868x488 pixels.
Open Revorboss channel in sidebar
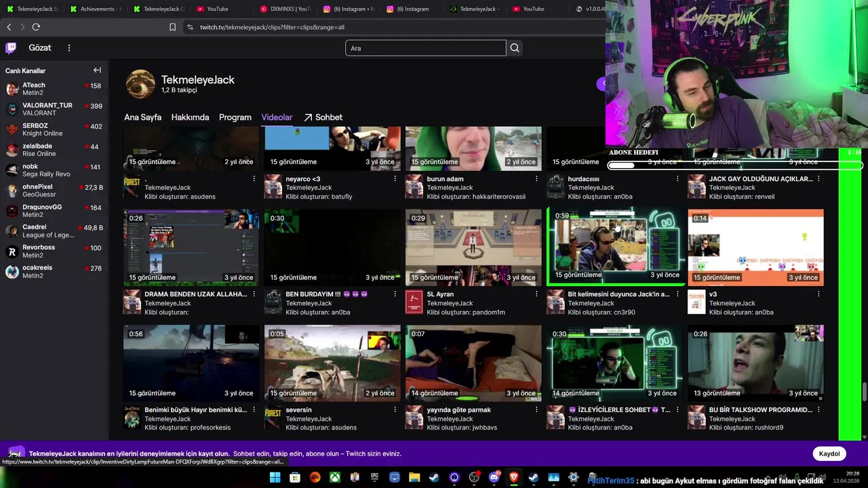pyautogui.click(x=54, y=251)
